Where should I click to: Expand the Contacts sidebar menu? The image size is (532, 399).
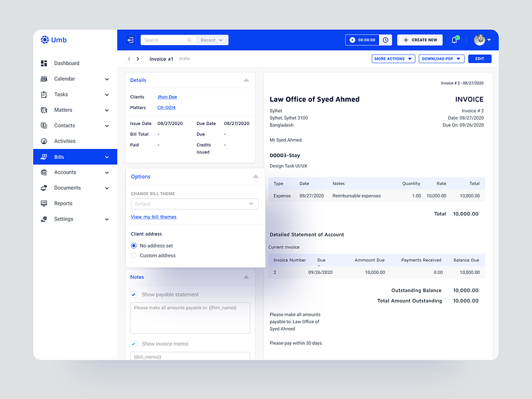coord(106,125)
